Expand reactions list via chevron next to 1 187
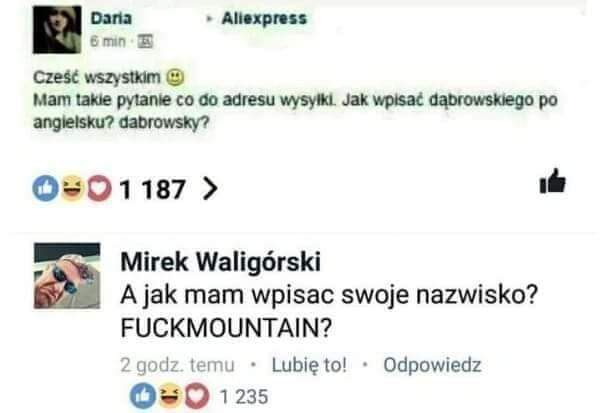This screenshot has height=413, width=610. click(x=210, y=189)
